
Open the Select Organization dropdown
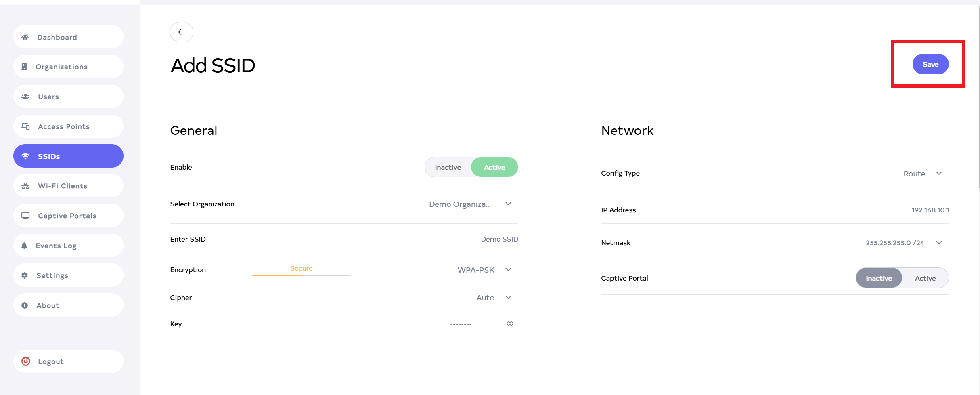(x=470, y=204)
